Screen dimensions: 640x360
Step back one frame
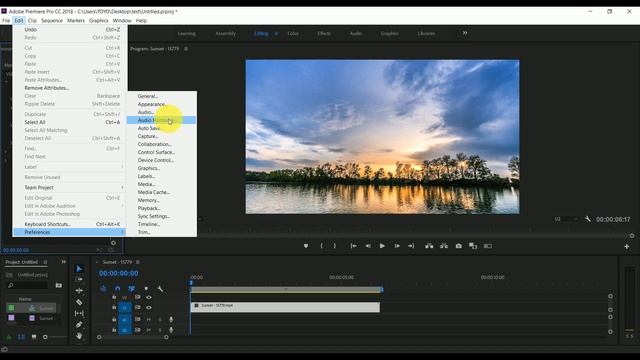(368, 246)
